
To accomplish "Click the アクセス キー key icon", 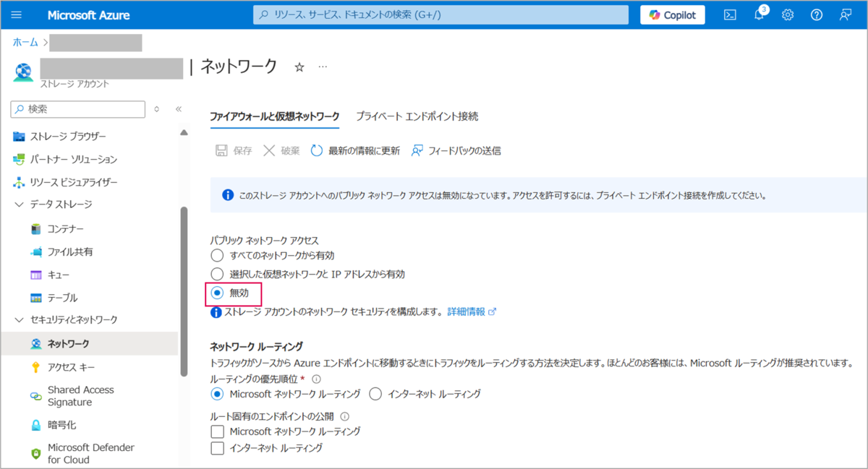I will coord(36,367).
